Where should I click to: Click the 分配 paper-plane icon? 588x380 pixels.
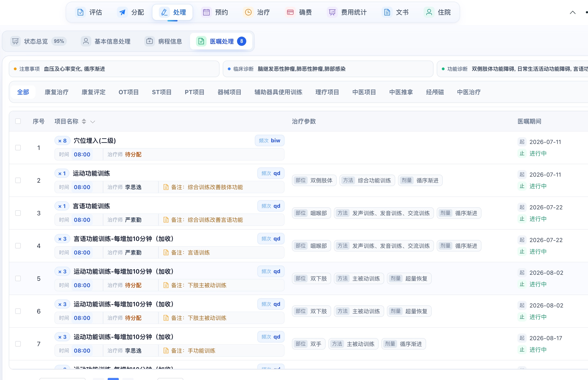[x=122, y=12]
